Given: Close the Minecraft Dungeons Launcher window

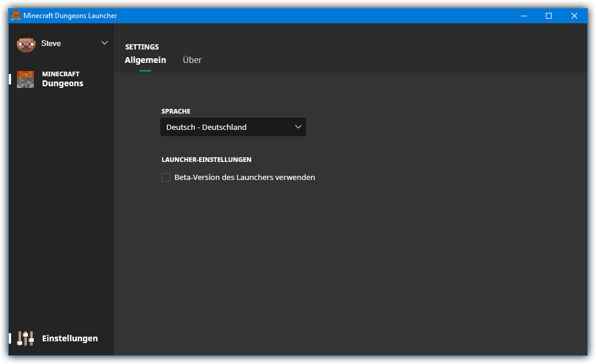Looking at the screenshot, I should coord(574,16).
